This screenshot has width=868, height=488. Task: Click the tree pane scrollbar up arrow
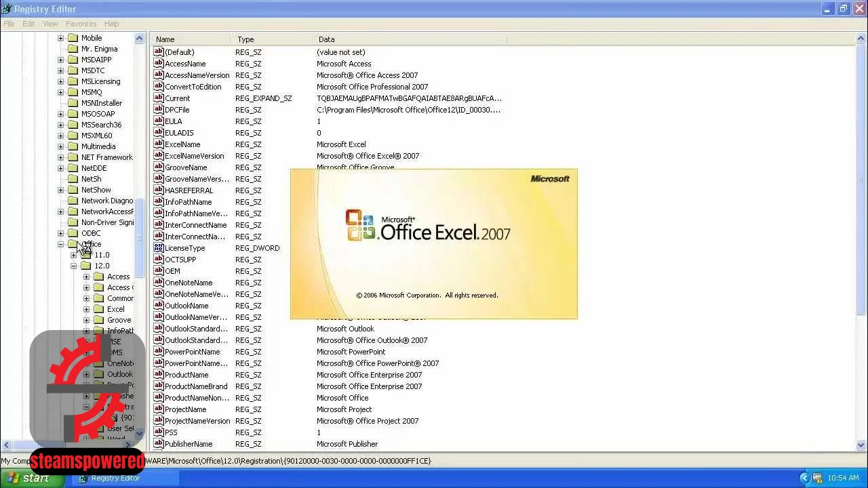pyautogui.click(x=140, y=39)
